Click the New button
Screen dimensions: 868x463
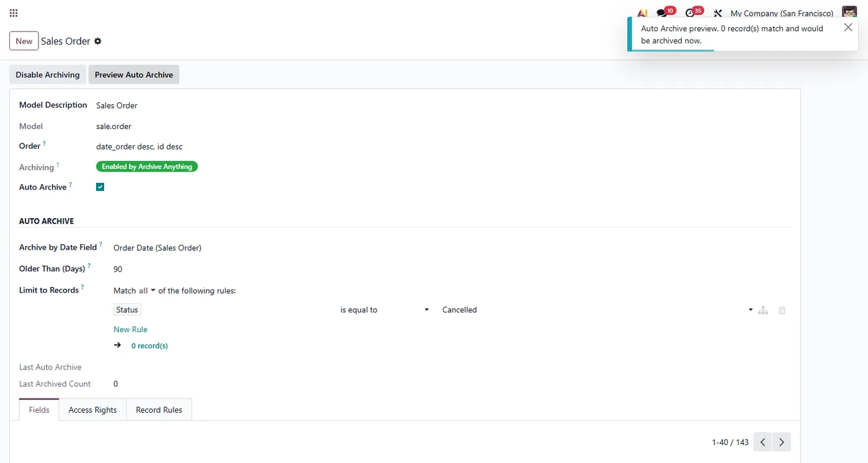point(24,41)
